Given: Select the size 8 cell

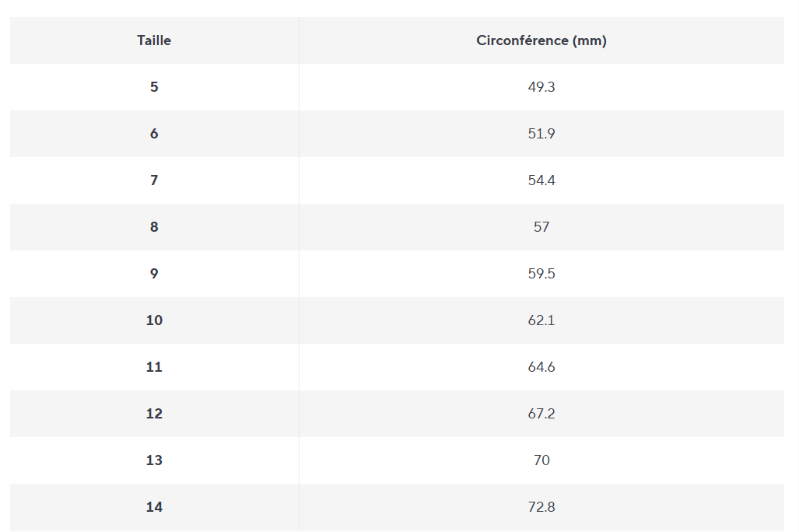Looking at the screenshot, I should pos(154,227).
